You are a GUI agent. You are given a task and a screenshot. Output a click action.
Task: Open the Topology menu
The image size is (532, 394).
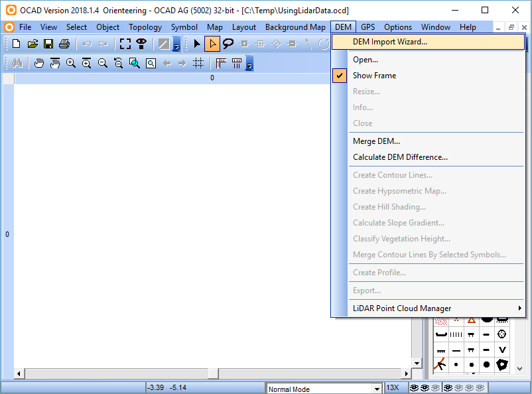[145, 27]
